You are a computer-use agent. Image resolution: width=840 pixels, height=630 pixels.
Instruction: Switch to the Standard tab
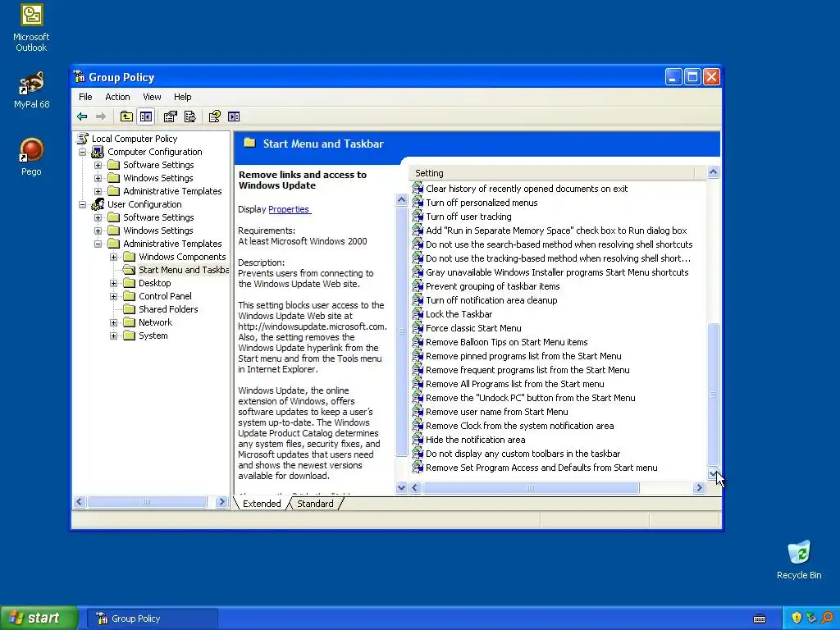click(x=315, y=504)
